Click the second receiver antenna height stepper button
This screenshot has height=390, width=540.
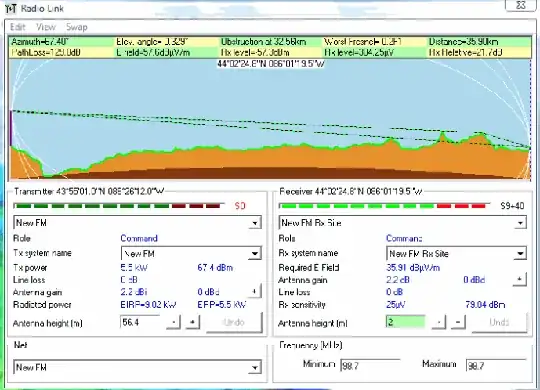click(x=458, y=322)
